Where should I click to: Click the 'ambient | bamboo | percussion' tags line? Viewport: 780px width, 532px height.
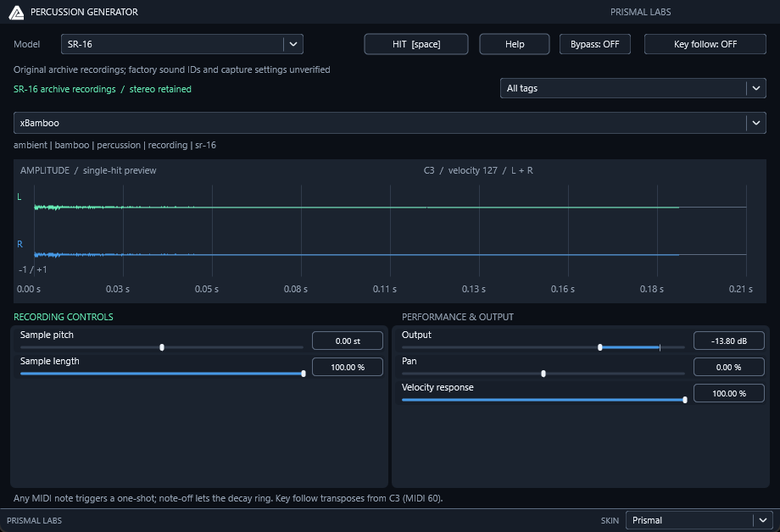[x=115, y=145]
